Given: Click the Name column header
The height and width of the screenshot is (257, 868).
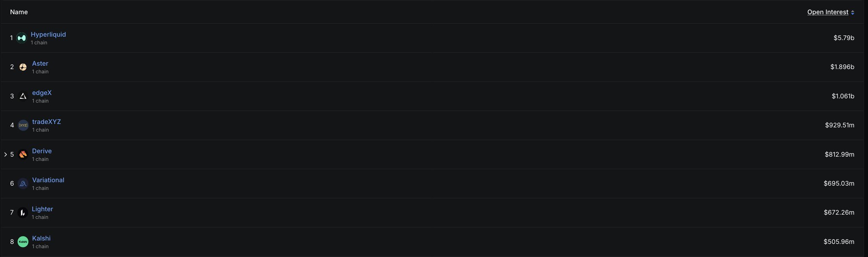Looking at the screenshot, I should coord(19,12).
